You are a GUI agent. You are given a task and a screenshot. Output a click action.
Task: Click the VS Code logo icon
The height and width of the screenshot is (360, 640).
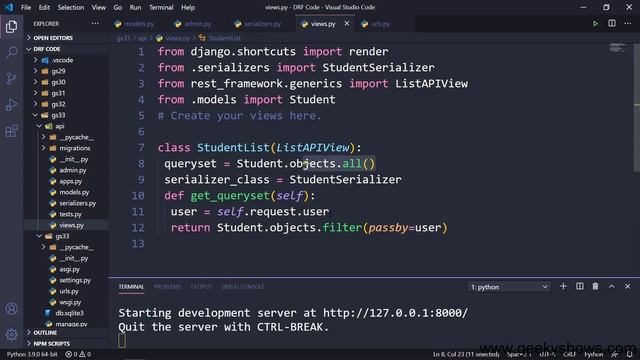[x=9, y=7]
